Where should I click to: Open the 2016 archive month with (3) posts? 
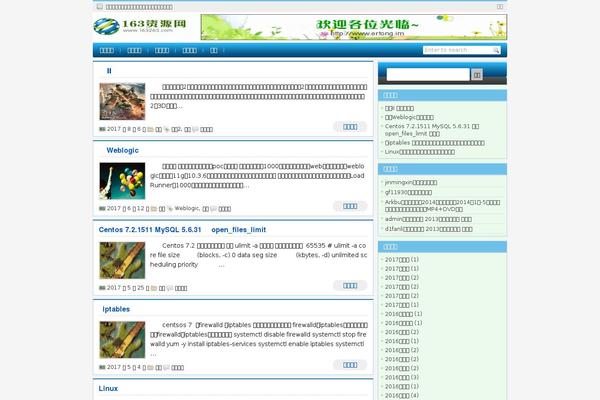click(x=401, y=377)
